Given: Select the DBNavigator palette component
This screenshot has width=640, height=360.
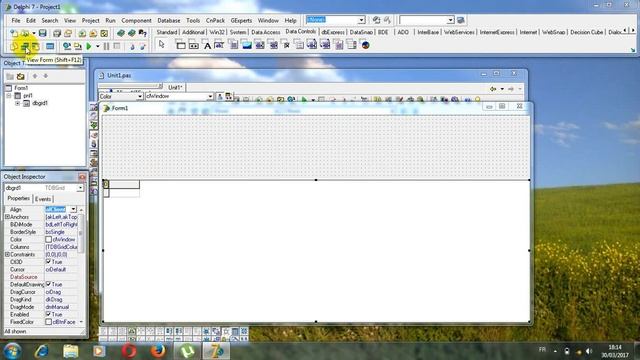Looking at the screenshot, I should tap(193, 45).
